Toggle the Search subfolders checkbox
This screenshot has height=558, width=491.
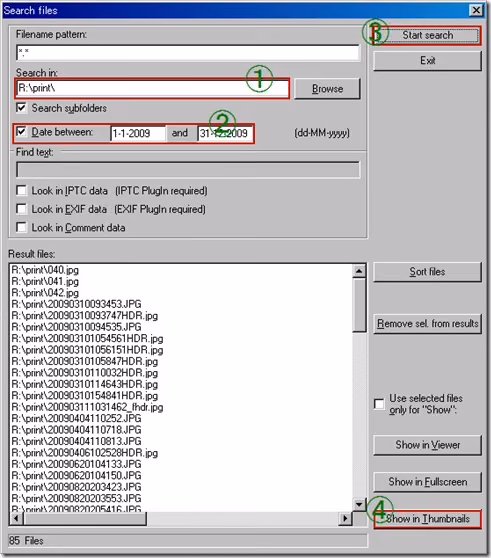click(21, 108)
